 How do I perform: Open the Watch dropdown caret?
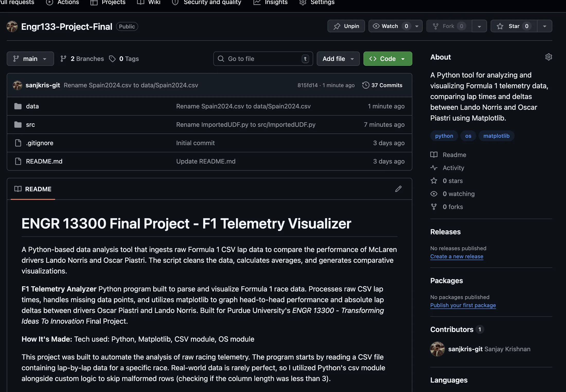click(x=417, y=26)
